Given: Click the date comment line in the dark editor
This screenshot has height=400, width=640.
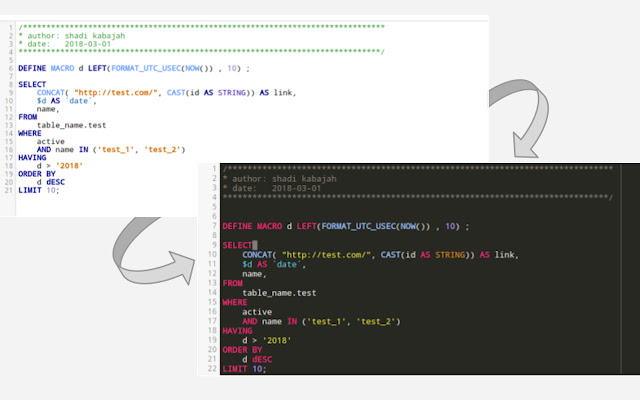Looking at the screenshot, I should (x=272, y=188).
